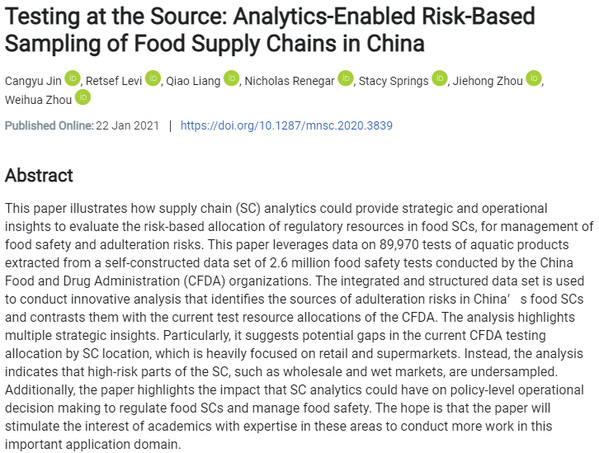This screenshot has height=453, width=599.
Task: Click the Published Online label
Action: 49,126
